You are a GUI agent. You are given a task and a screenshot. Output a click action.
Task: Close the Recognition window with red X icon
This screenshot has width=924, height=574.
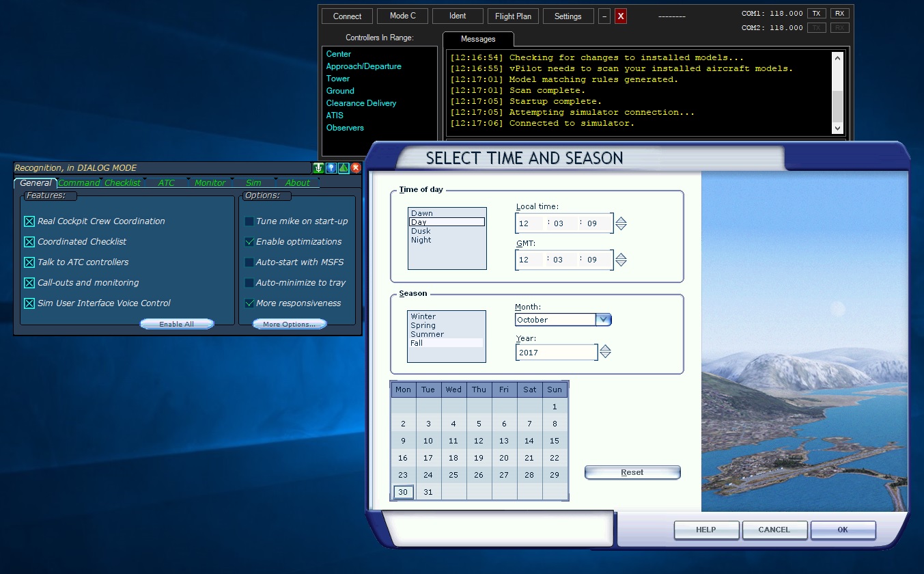(x=356, y=168)
